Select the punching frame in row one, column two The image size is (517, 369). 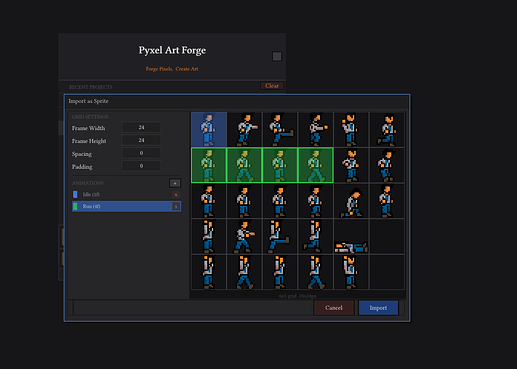tap(245, 129)
